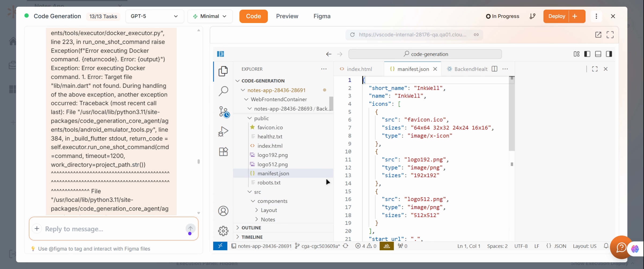Send the reply with arrow button

(x=190, y=229)
